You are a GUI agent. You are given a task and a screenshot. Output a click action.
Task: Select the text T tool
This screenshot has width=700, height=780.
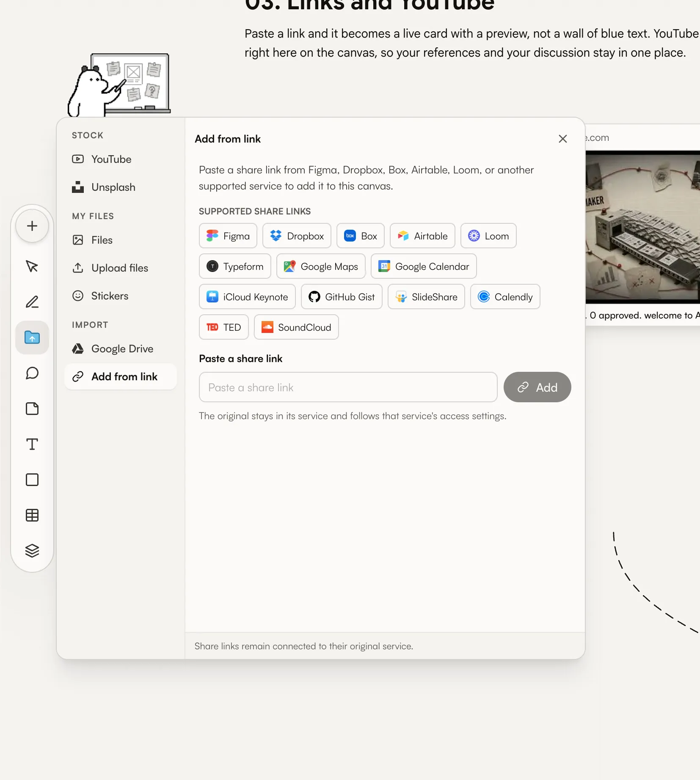(x=32, y=444)
